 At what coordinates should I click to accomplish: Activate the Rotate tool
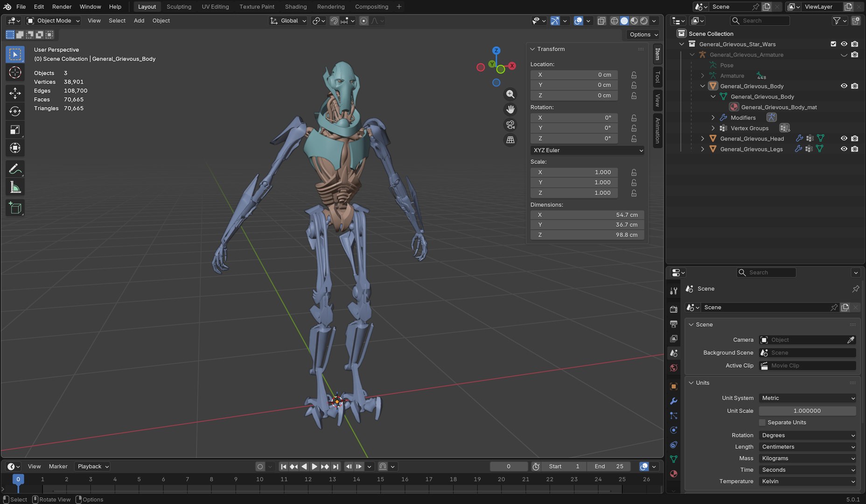click(x=15, y=111)
